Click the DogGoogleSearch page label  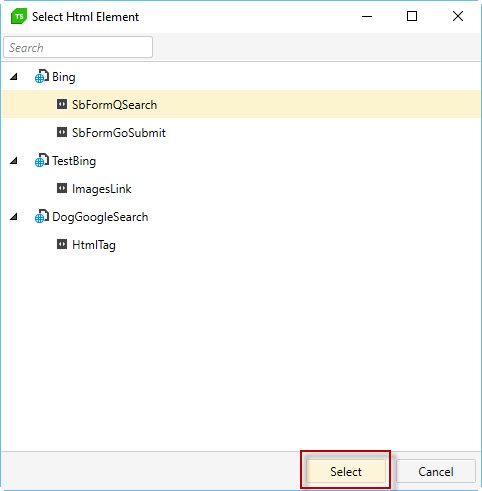[100, 217]
